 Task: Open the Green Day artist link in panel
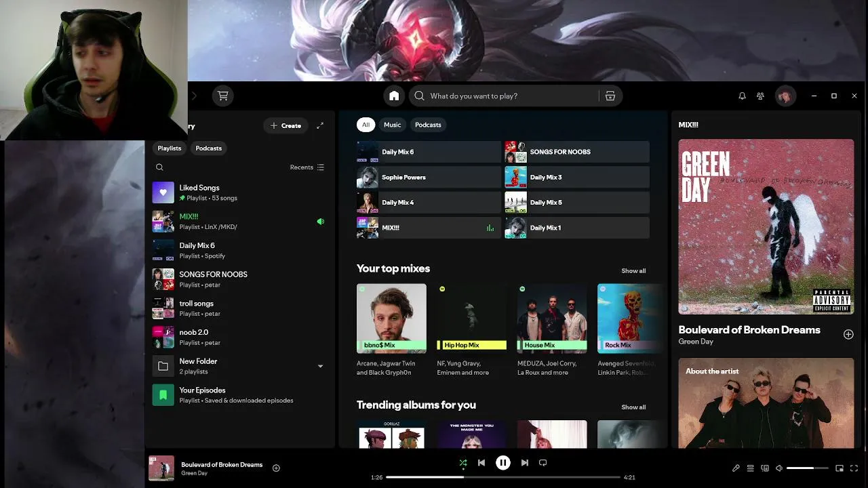coord(696,342)
